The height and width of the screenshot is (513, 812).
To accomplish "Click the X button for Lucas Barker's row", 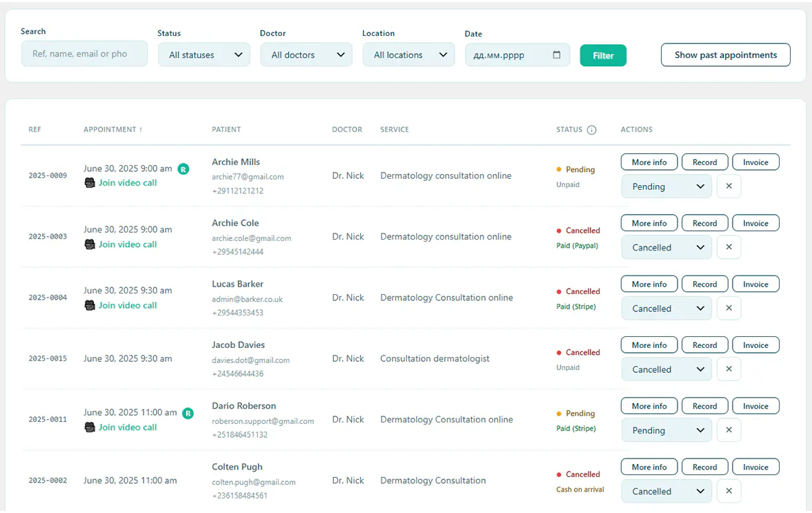I will [729, 308].
